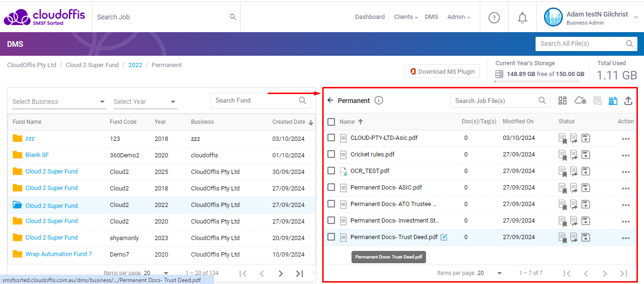Go to the Dashboard menu item
This screenshot has width=644, height=284.
pos(369,17)
